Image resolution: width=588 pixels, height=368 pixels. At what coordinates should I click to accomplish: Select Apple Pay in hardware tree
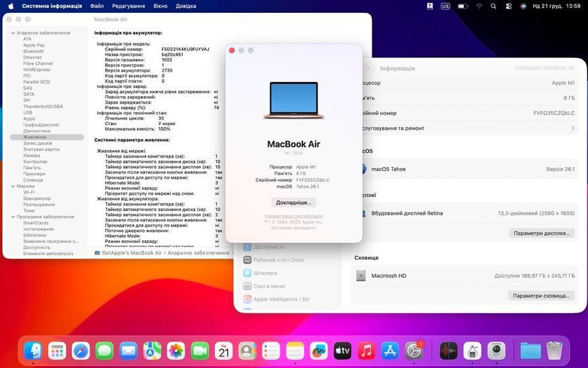34,45
